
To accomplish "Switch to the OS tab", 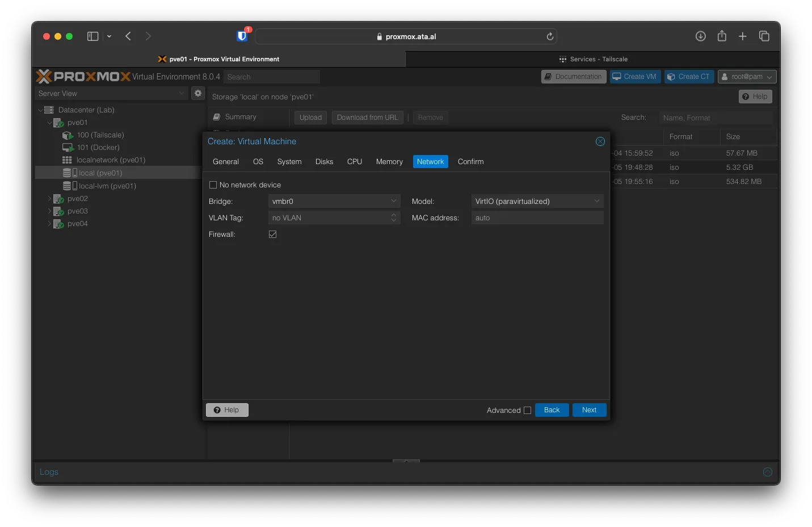I will click(258, 162).
